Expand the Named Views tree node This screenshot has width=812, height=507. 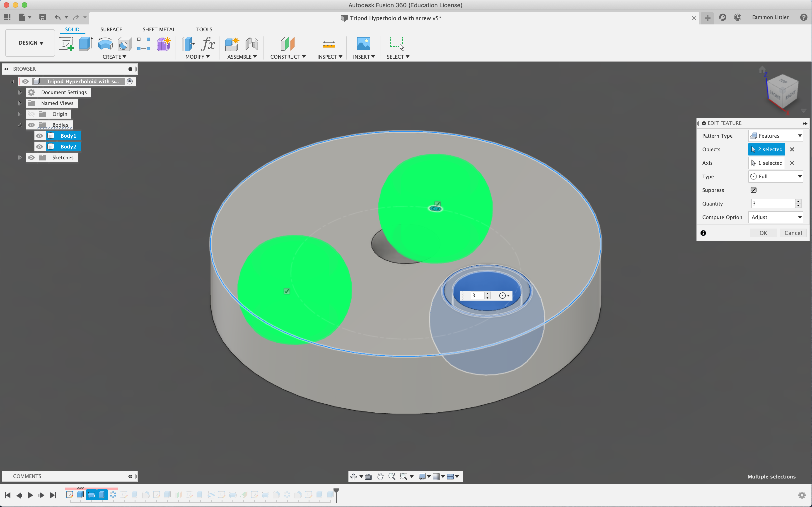pyautogui.click(x=20, y=103)
